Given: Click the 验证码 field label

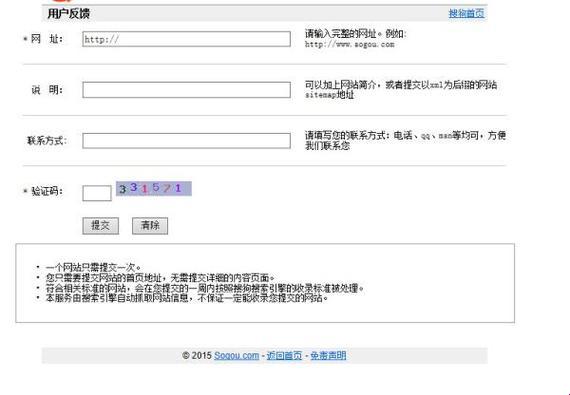Looking at the screenshot, I should point(47,191).
